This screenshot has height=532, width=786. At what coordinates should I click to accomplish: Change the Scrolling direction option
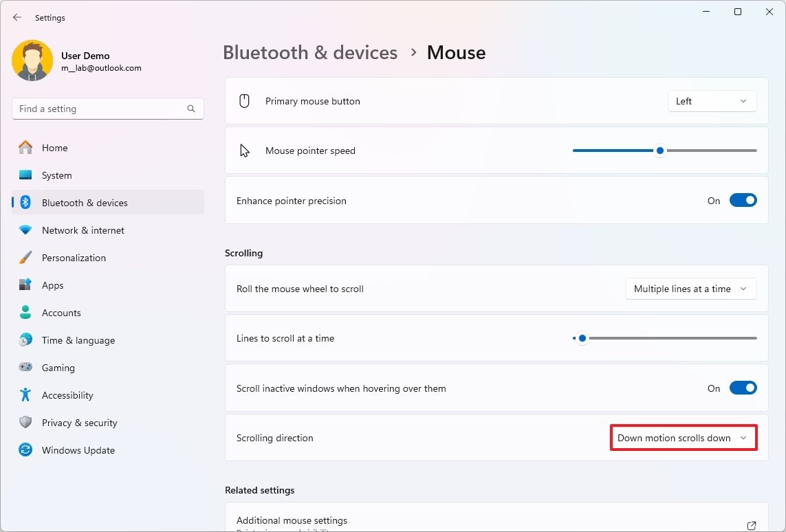point(683,437)
